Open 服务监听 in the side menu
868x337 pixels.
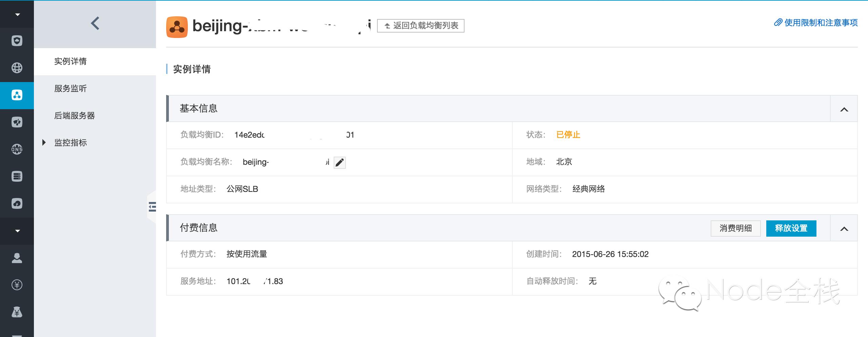95,88
